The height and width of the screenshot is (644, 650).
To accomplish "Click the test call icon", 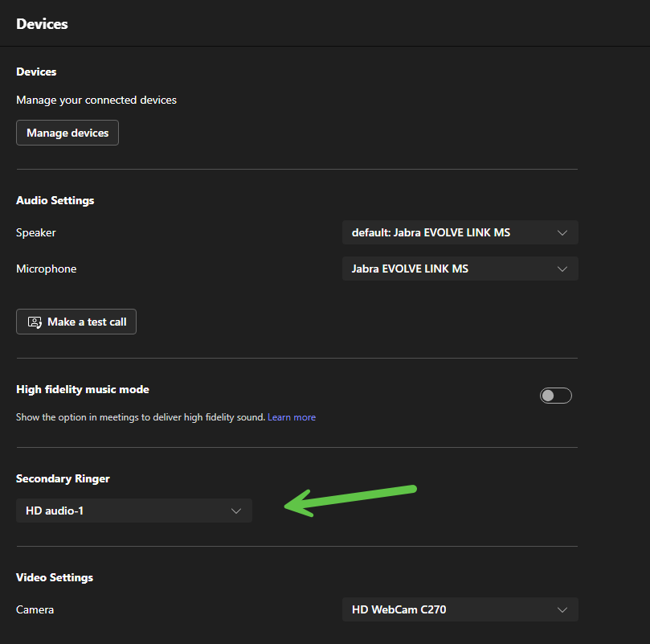I will [35, 322].
